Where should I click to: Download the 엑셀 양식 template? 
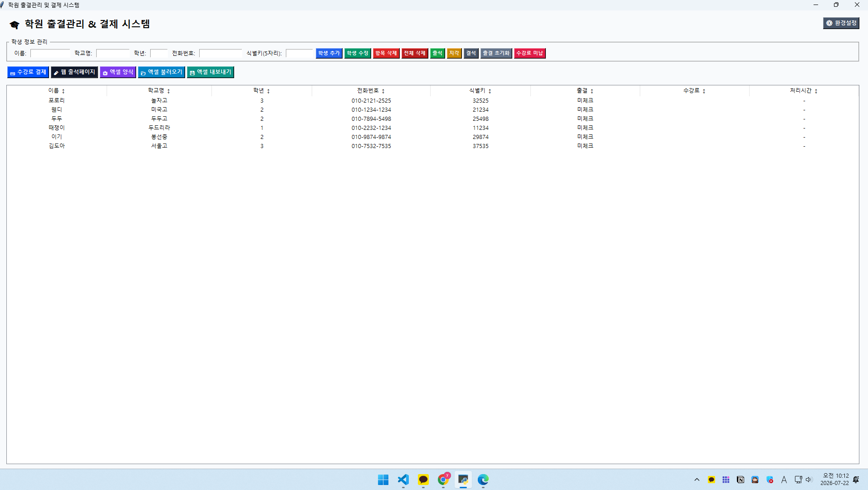click(118, 72)
